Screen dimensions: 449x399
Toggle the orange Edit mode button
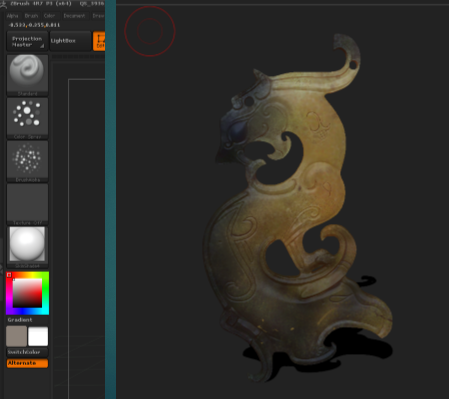[99, 41]
